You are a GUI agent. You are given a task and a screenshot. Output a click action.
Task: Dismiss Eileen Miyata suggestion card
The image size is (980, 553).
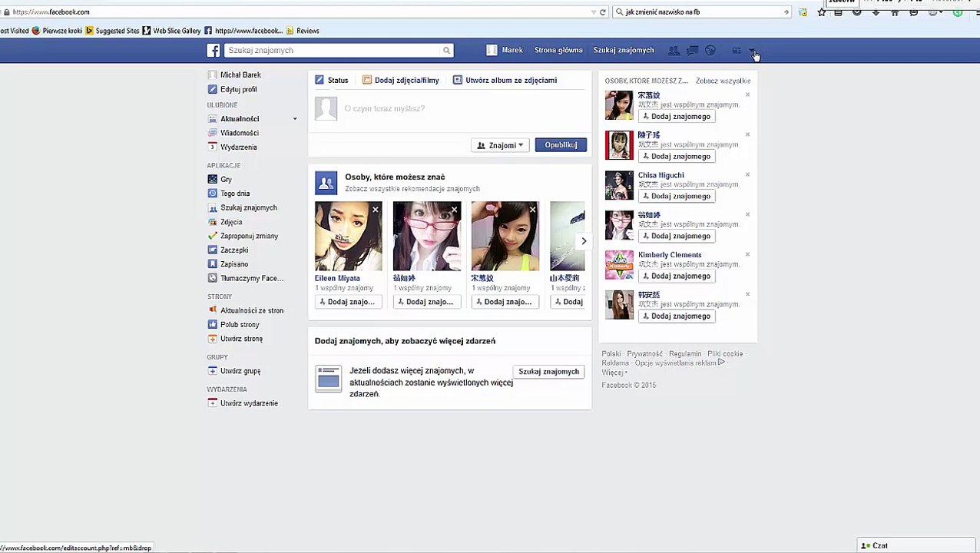pyautogui.click(x=376, y=210)
